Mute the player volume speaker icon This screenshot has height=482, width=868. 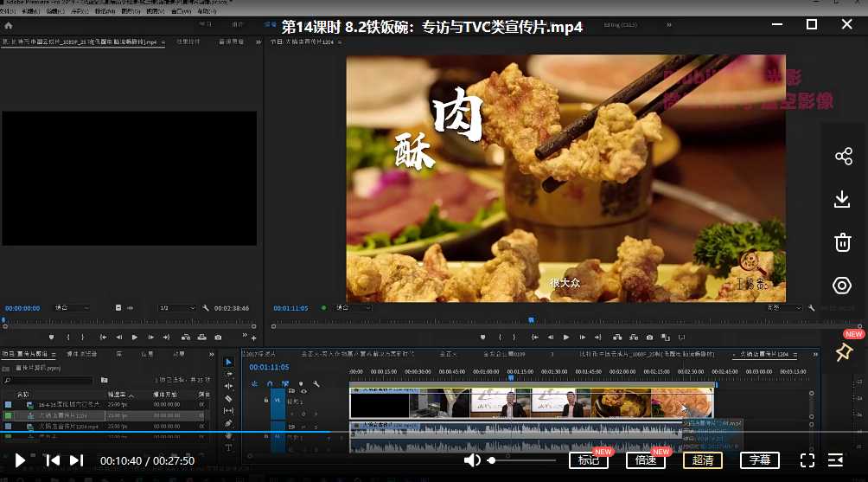click(472, 460)
